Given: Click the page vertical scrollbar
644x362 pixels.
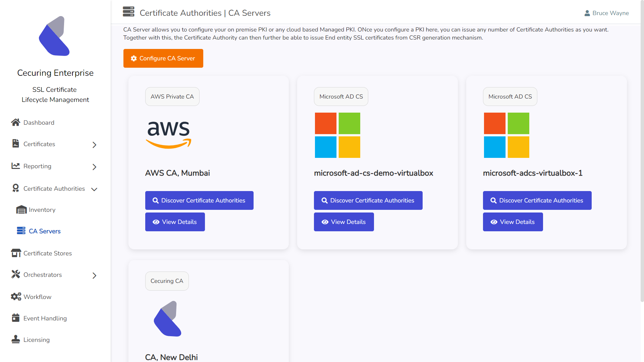Looking at the screenshot, I should click(642, 151).
